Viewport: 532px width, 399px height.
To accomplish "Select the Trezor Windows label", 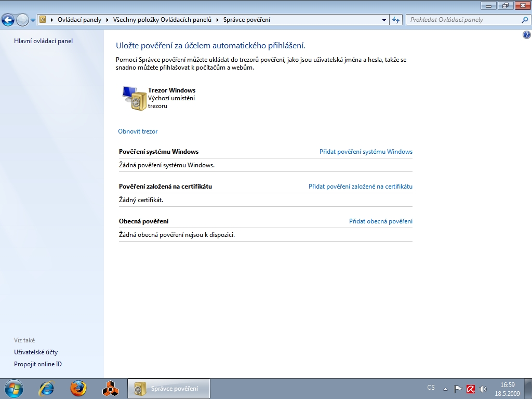I will pos(171,90).
